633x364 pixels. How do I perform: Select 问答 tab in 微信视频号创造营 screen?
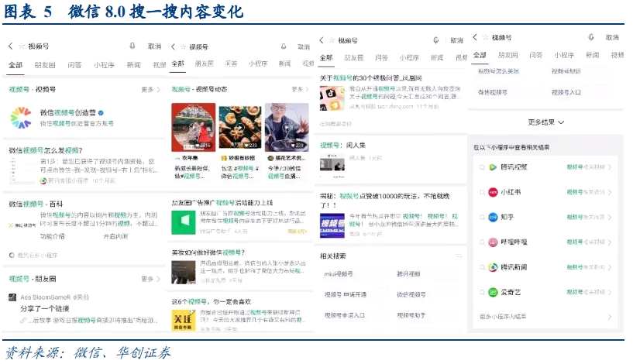[74, 65]
